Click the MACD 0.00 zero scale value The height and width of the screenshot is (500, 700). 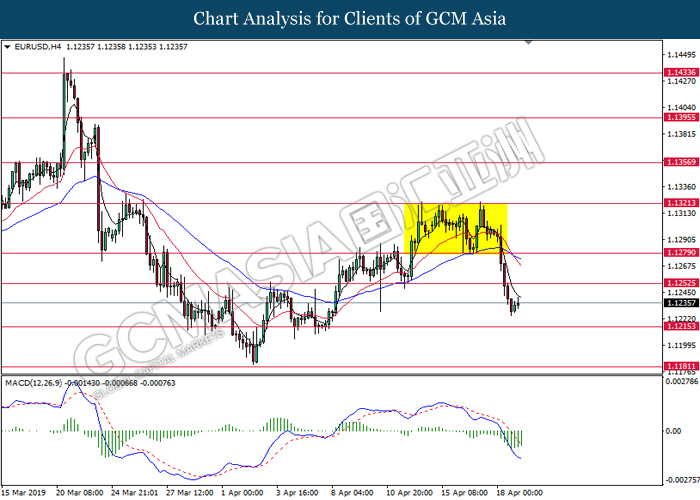coord(673,431)
